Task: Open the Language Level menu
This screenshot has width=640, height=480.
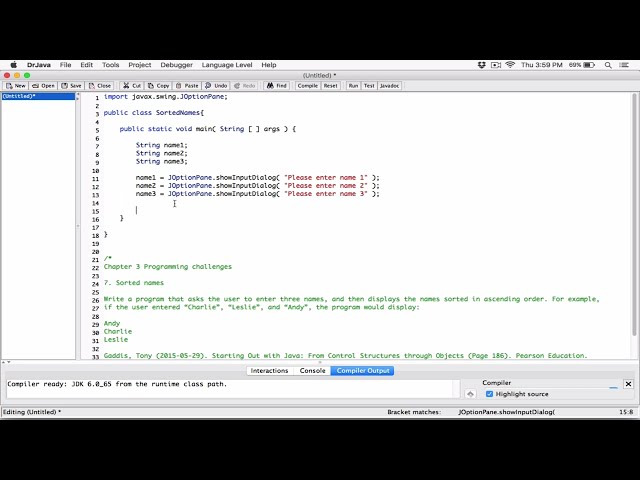Action: point(227,65)
